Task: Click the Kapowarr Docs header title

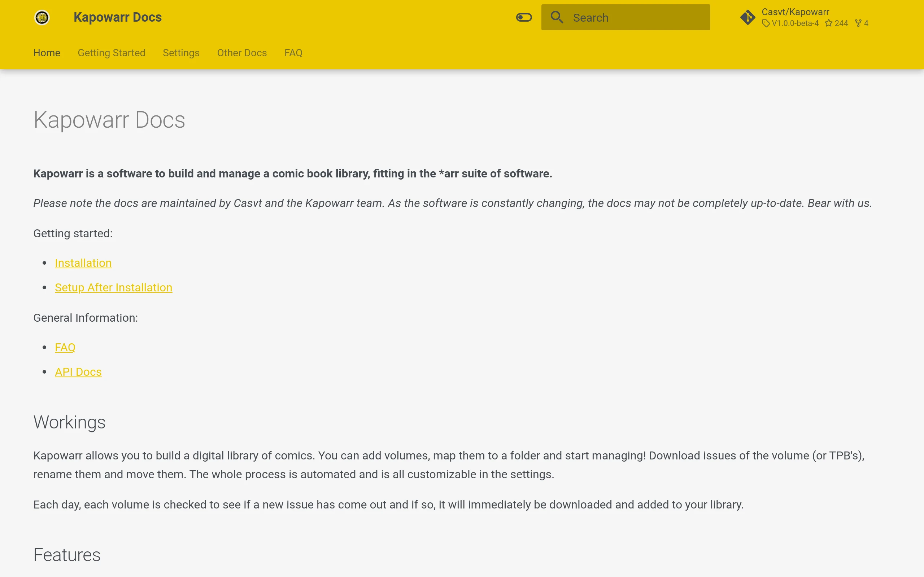Action: tap(118, 18)
